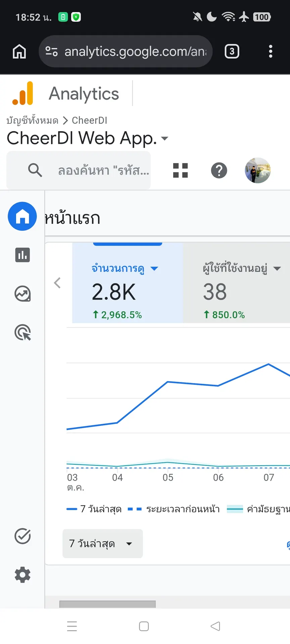Open the จำนวนการดู metric dropdown
Viewport: 290px width, 644px height.
[154, 269]
